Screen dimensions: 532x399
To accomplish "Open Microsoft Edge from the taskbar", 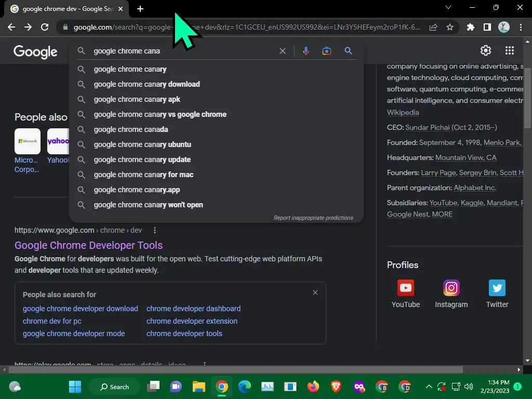I will tap(244, 387).
